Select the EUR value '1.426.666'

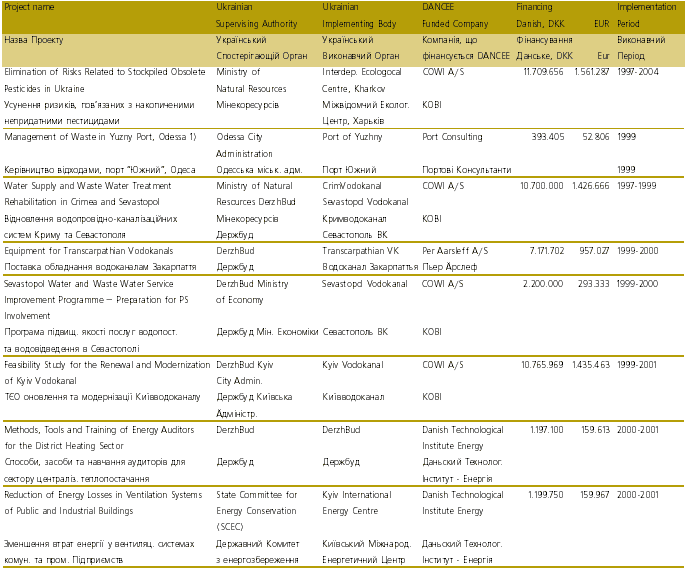[591, 186]
